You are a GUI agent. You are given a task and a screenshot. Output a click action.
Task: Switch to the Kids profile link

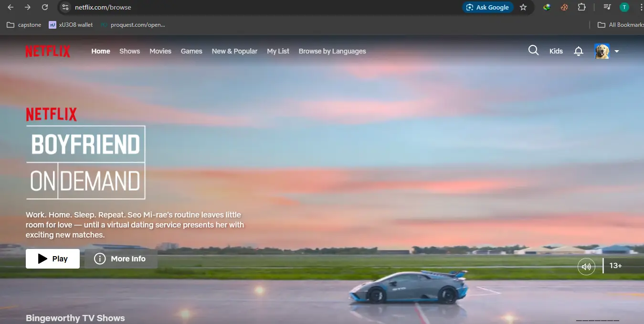click(556, 51)
